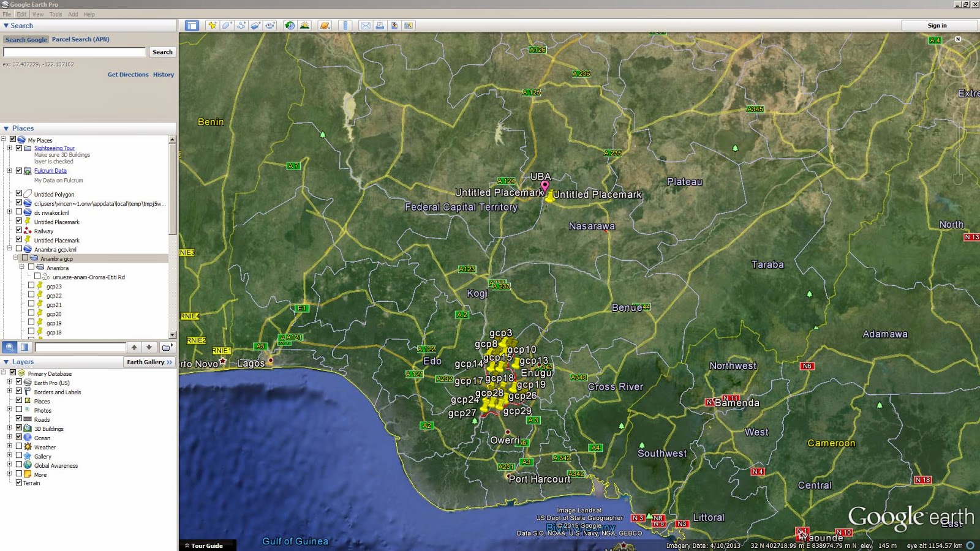This screenshot has height=551, width=980.
Task: Click the Sign in button
Action: click(937, 26)
